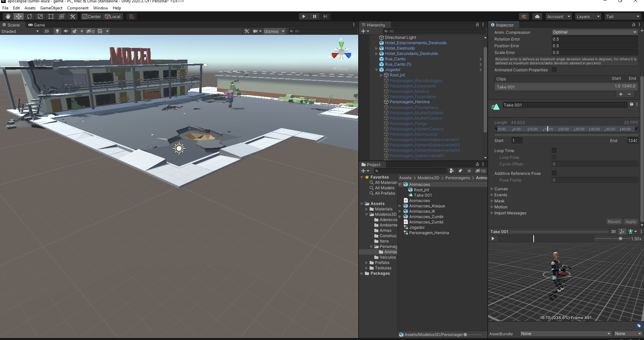Toggle scene effects icon
644x340 pixels.
(74, 31)
